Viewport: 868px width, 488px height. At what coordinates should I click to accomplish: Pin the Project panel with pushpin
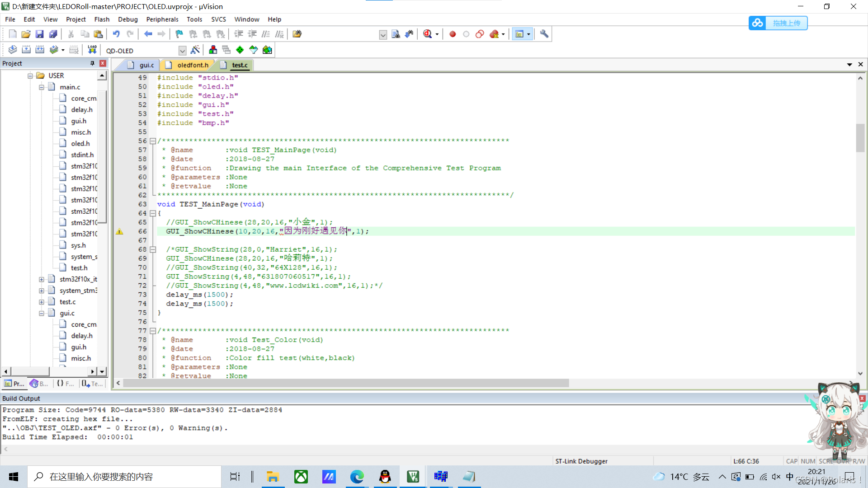(92, 63)
